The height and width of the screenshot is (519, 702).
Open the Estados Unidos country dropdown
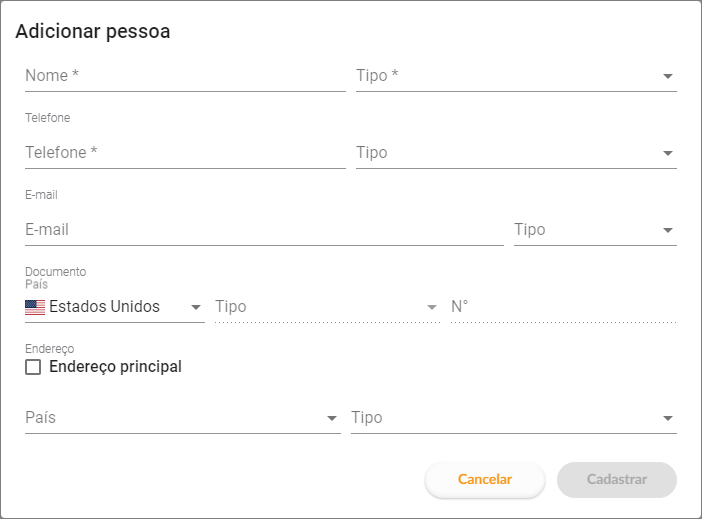click(115, 307)
